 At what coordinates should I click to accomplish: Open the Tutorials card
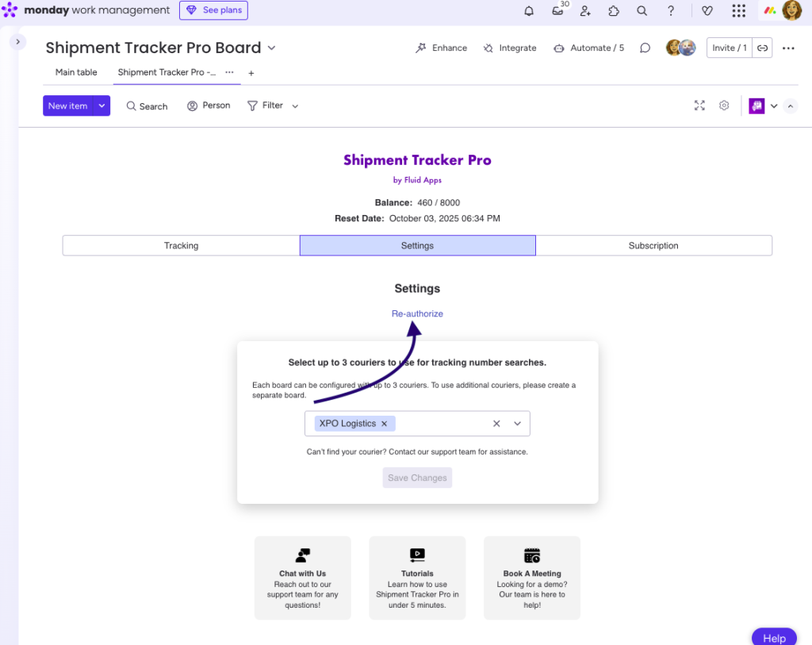[x=417, y=578]
